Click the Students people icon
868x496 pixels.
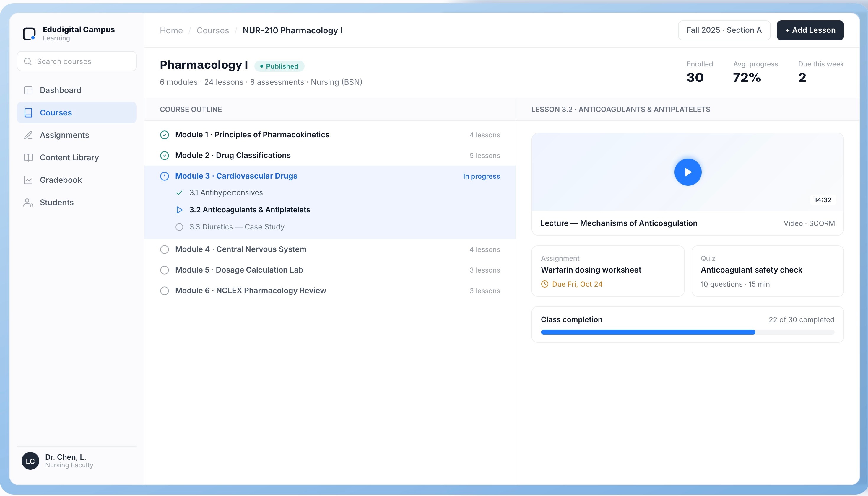pyautogui.click(x=28, y=203)
